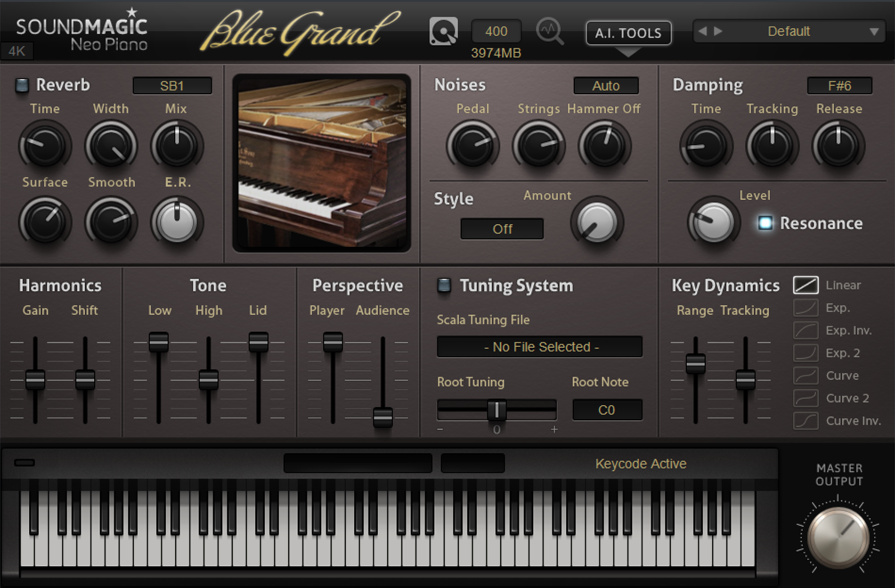
Task: Click the Root Note C0 field
Action: (x=607, y=410)
